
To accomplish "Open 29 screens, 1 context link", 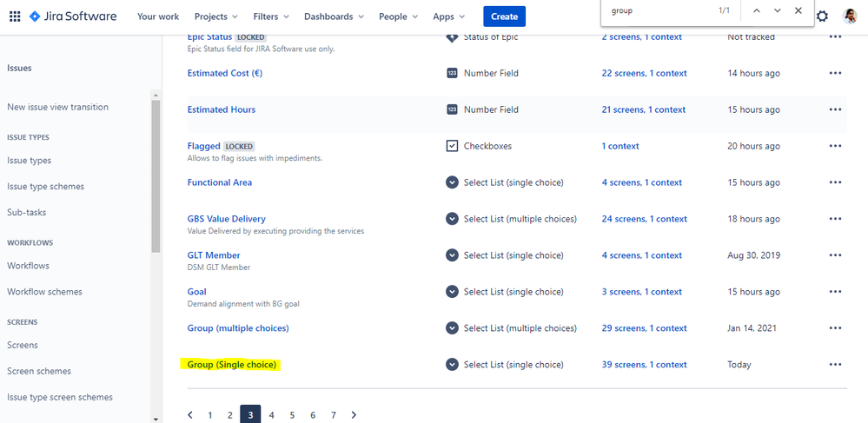I will 645,328.
